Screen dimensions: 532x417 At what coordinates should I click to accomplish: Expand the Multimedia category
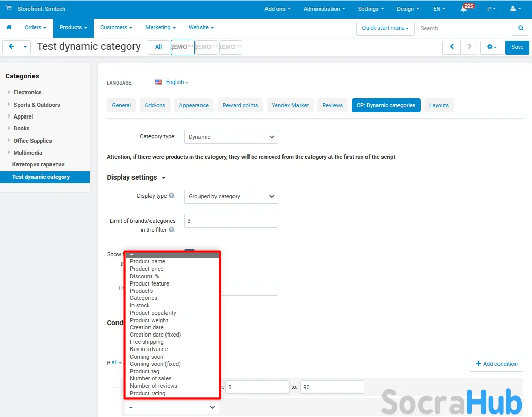coord(9,153)
